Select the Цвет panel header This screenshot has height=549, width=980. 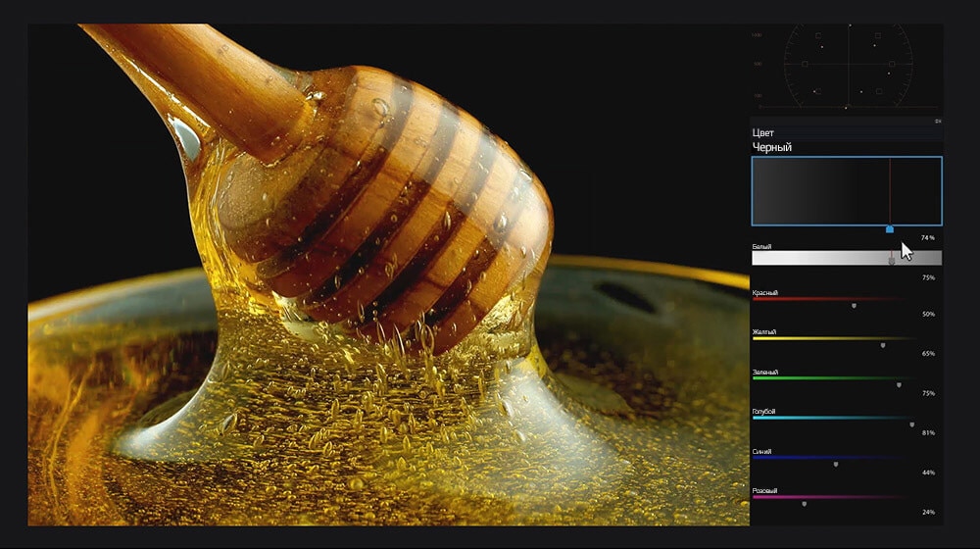pyautogui.click(x=847, y=132)
